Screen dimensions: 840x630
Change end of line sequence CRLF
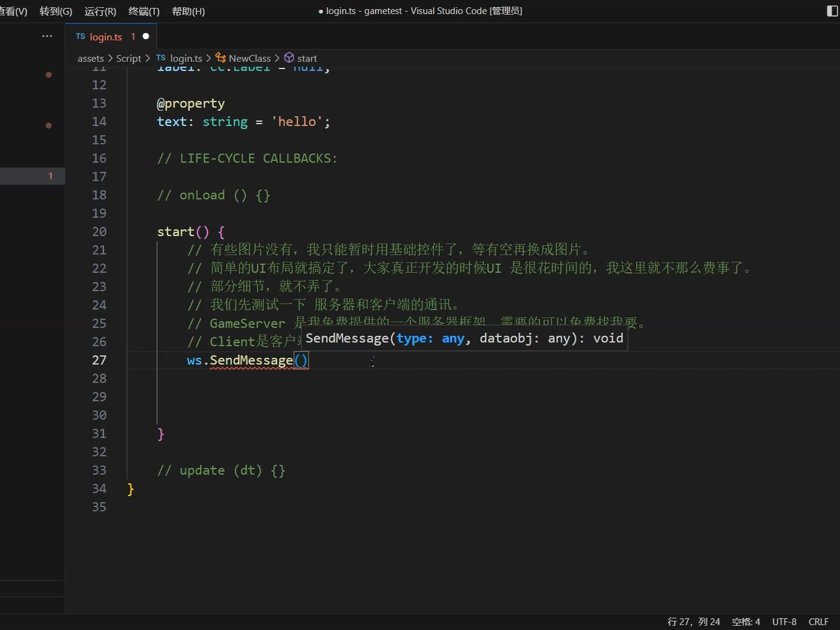coord(819,621)
